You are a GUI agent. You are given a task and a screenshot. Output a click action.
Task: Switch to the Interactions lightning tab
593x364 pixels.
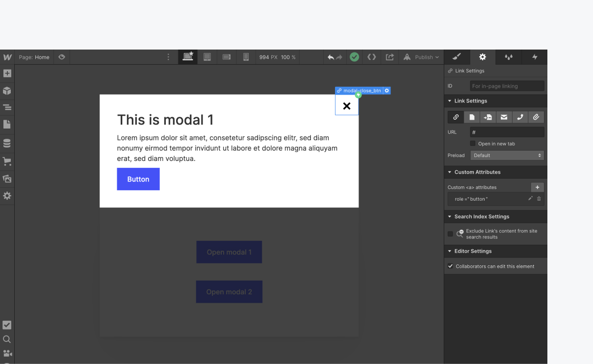pyautogui.click(x=535, y=57)
